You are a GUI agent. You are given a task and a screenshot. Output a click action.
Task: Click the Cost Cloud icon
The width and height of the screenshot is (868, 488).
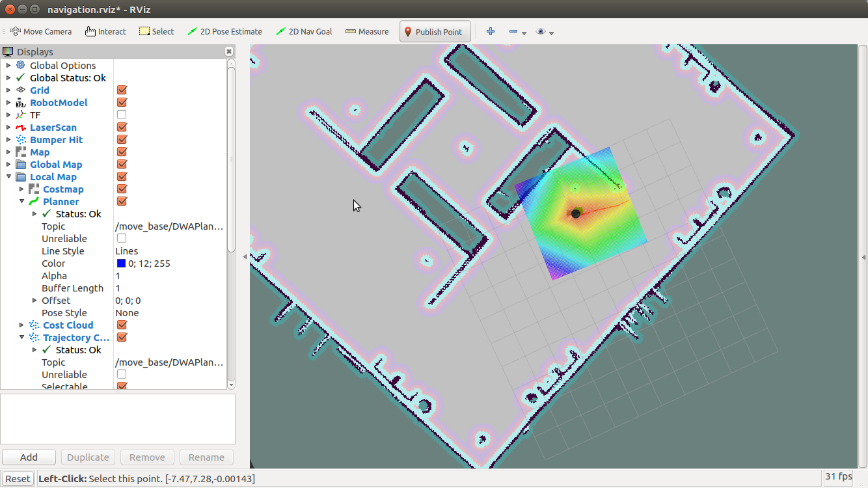34,325
